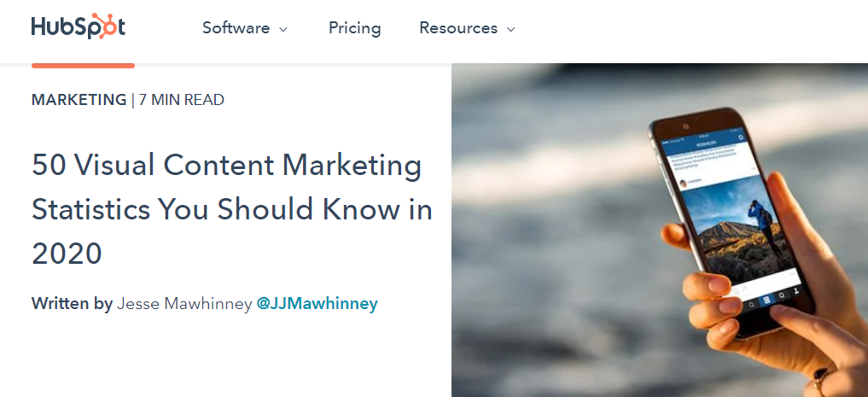Tap the poster's avatar above the phone photo
Image resolution: width=868 pixels, height=397 pixels.
coord(682,183)
